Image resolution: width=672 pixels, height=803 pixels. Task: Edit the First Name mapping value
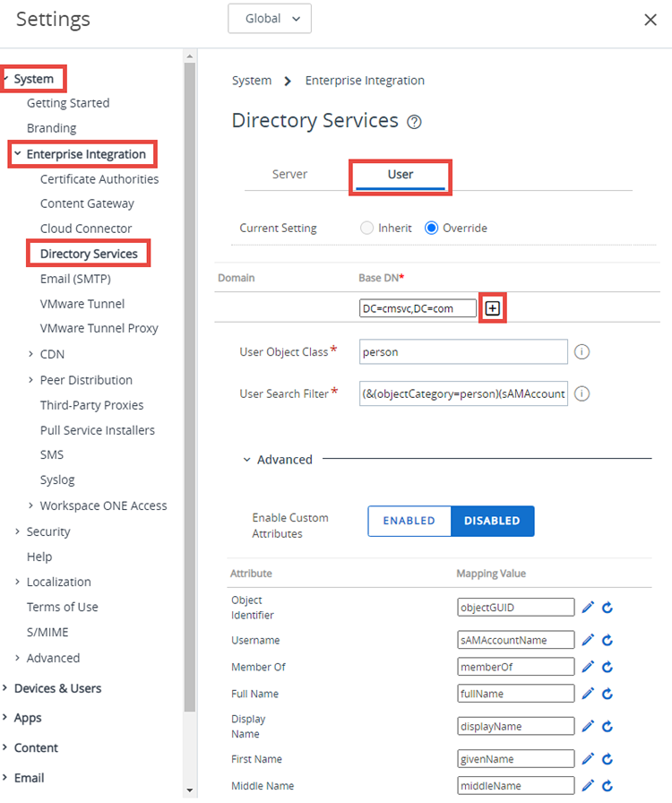point(588,759)
